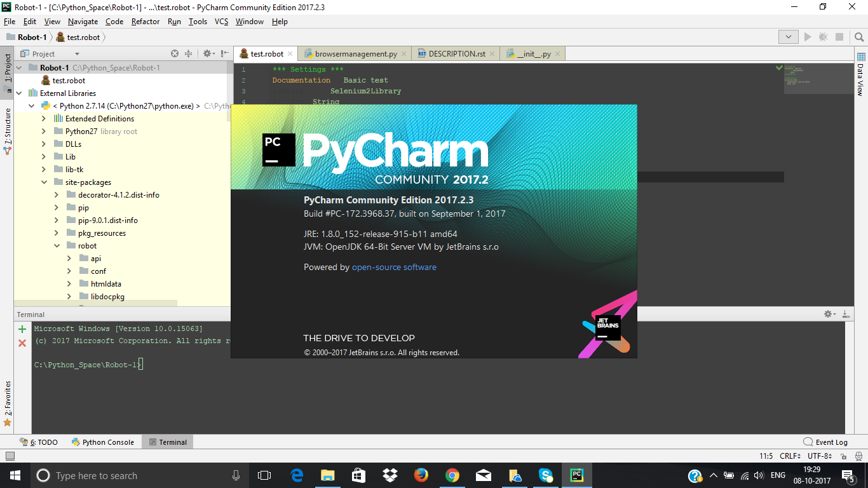The height and width of the screenshot is (488, 868).
Task: Click the read-only lock icon in status bar
Action: pos(843,456)
